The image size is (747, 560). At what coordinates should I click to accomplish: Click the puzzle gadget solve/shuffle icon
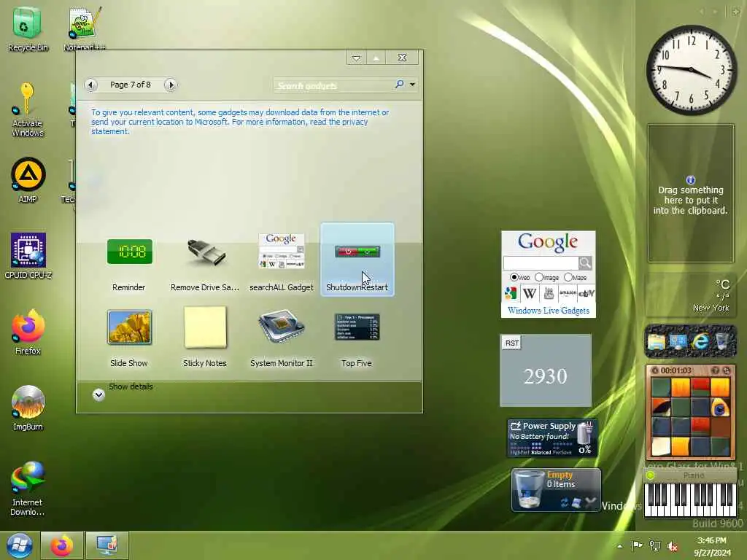(726, 370)
